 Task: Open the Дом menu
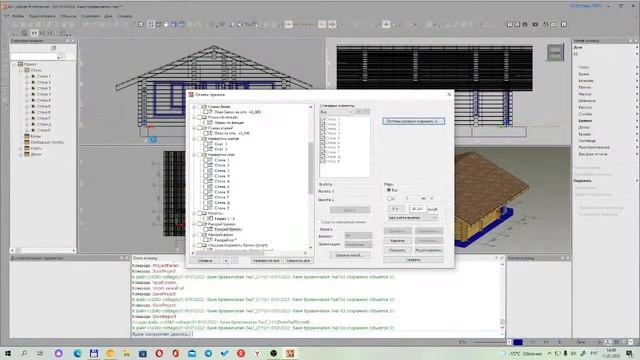(108, 16)
